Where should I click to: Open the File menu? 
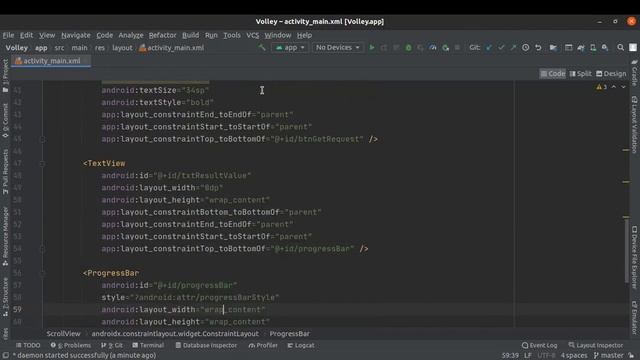[8, 35]
